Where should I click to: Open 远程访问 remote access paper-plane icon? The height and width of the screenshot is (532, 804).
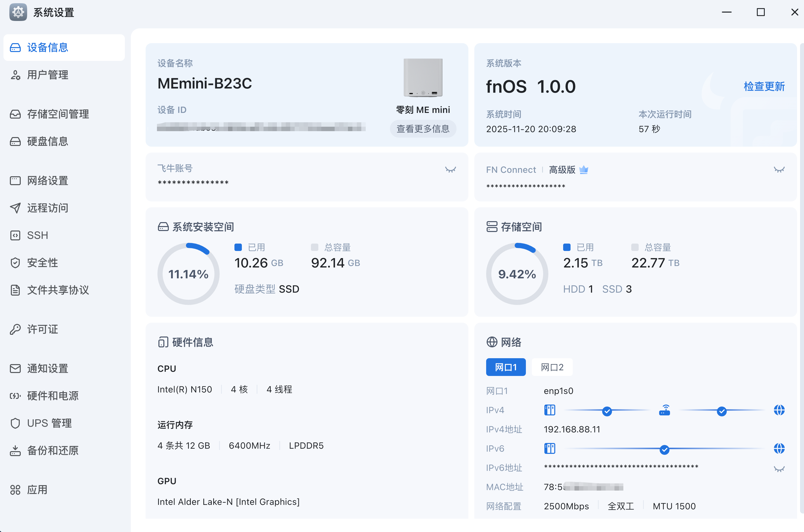coord(15,208)
